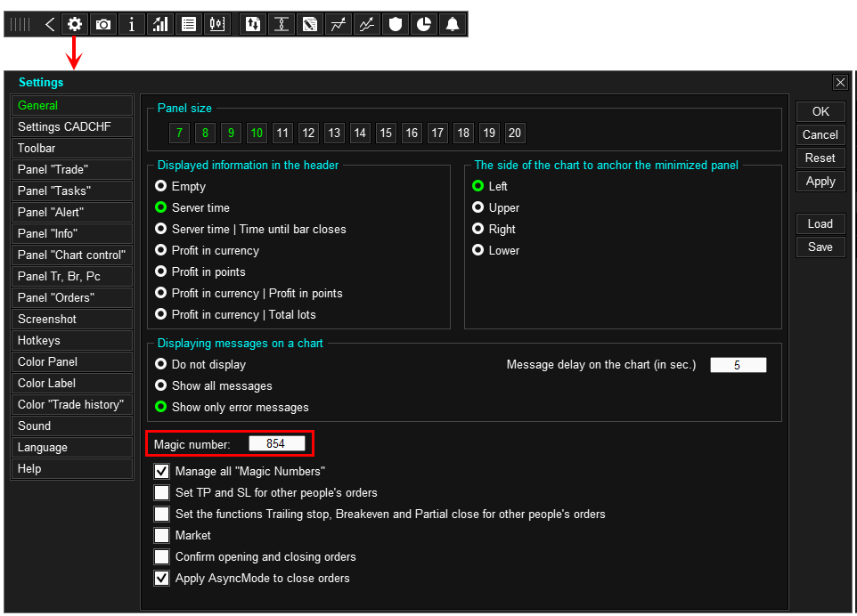Click the shield icon in toolbar

(396, 24)
